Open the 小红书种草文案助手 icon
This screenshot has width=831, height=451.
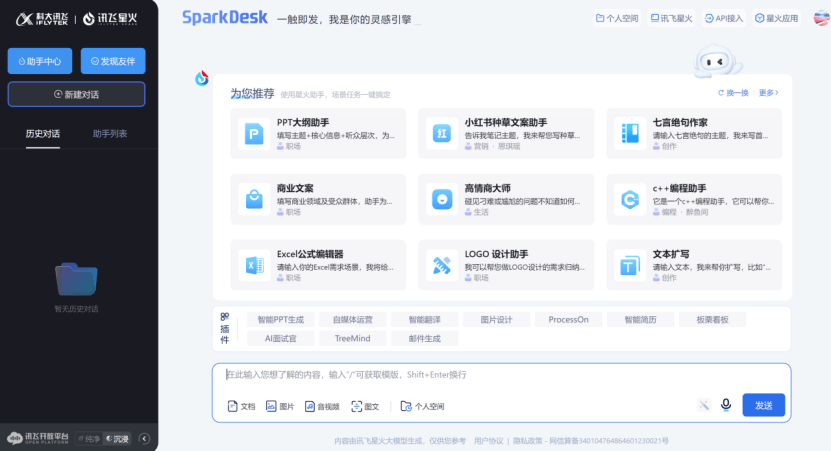(442, 134)
